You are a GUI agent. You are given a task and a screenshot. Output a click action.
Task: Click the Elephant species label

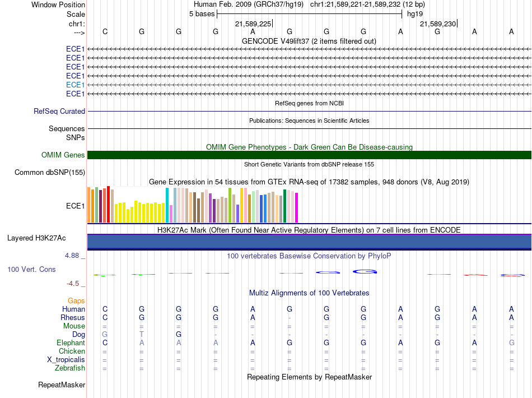(x=71, y=343)
